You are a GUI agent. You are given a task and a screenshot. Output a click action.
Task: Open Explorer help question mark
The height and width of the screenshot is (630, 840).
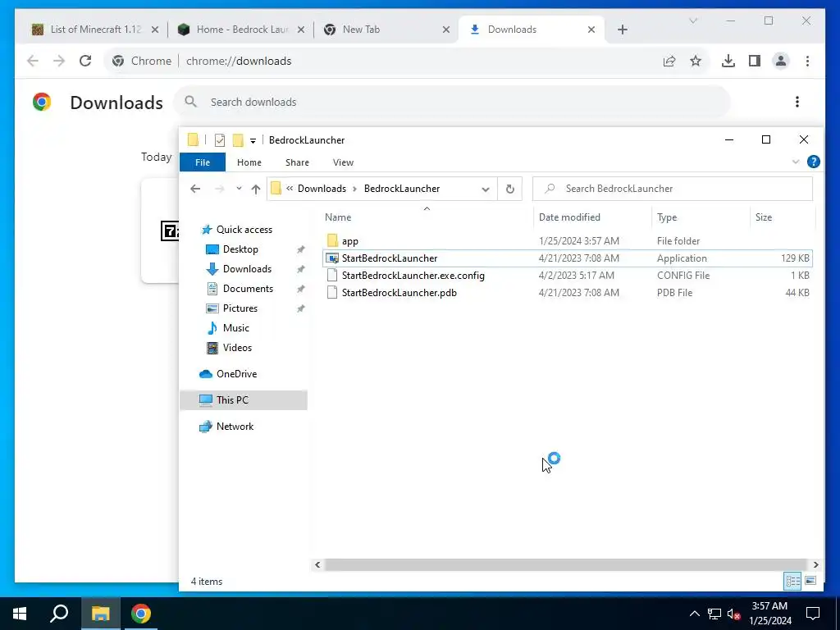(x=813, y=162)
